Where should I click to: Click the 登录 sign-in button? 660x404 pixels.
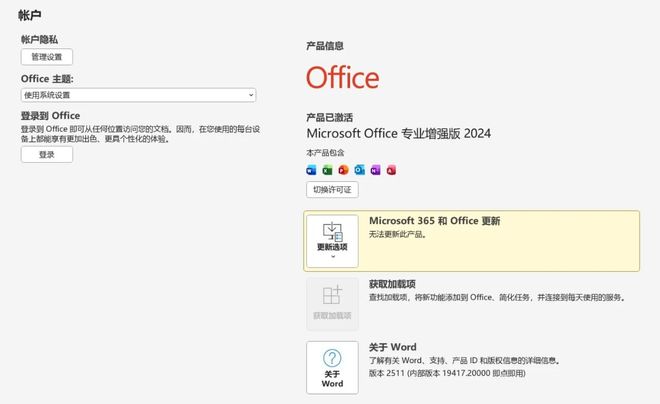[x=47, y=155]
